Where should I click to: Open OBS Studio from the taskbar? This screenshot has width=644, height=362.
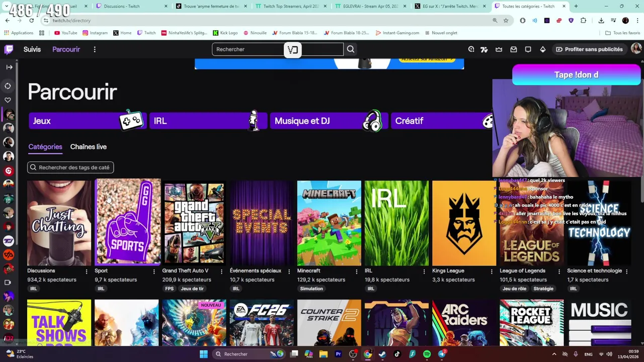[x=353, y=354]
